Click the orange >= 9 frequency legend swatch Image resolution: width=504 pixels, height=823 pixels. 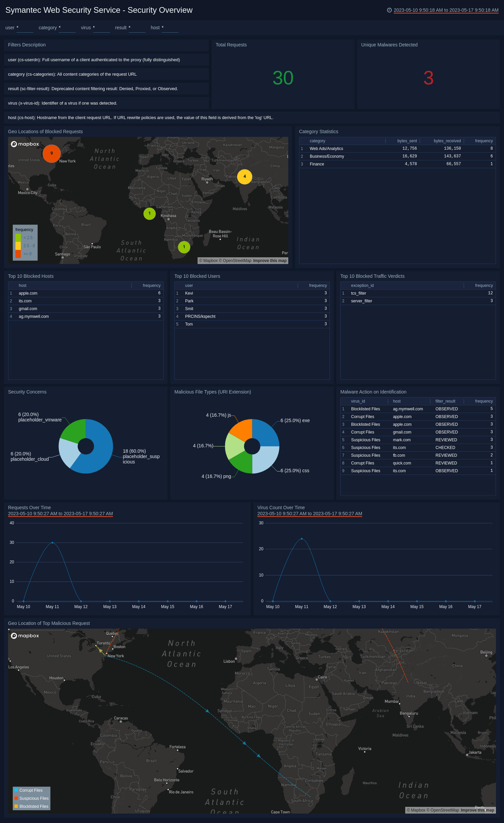click(18, 254)
